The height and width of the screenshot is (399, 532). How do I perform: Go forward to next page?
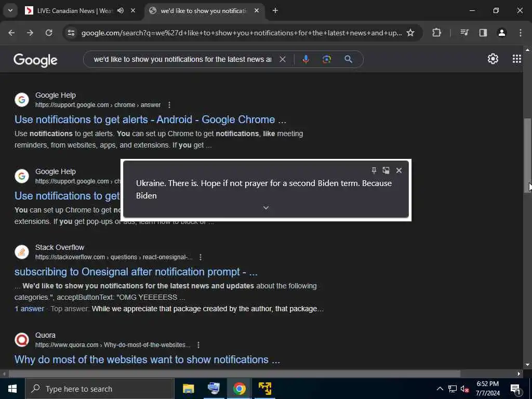[30, 33]
